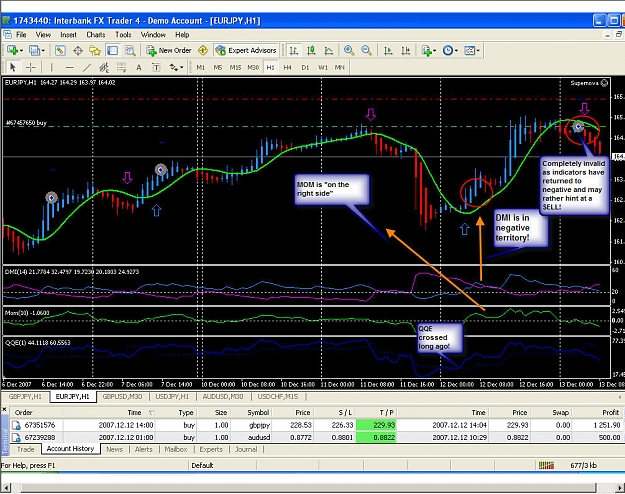Screen dimensions: 625x494
Task: Switch timeframe to MN
Action: 340,67
